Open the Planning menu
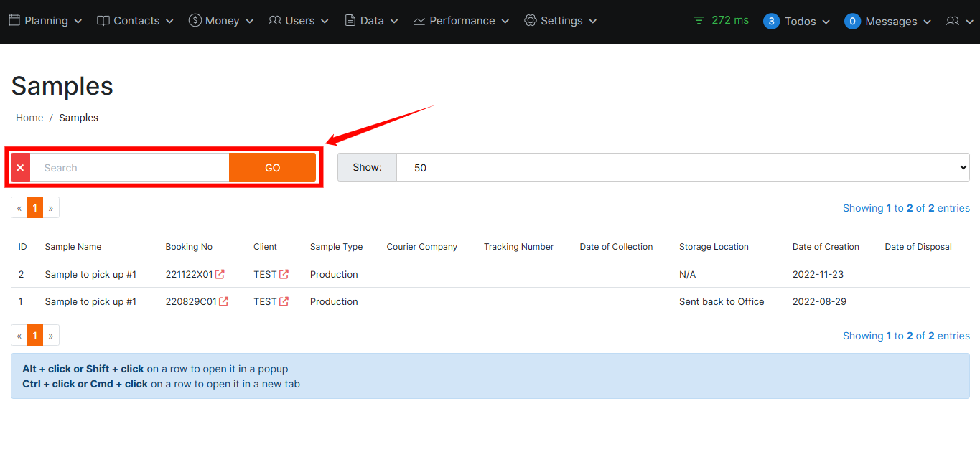This screenshot has width=980, height=452. (45, 21)
